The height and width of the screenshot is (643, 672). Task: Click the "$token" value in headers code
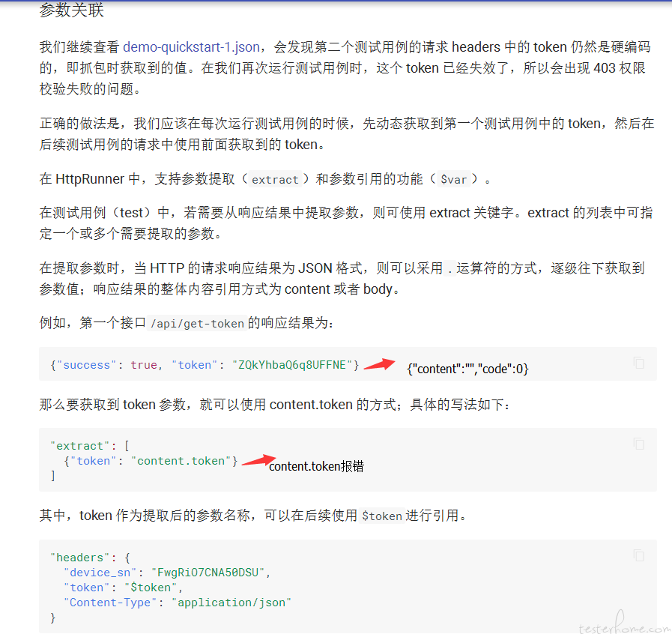pos(151,588)
